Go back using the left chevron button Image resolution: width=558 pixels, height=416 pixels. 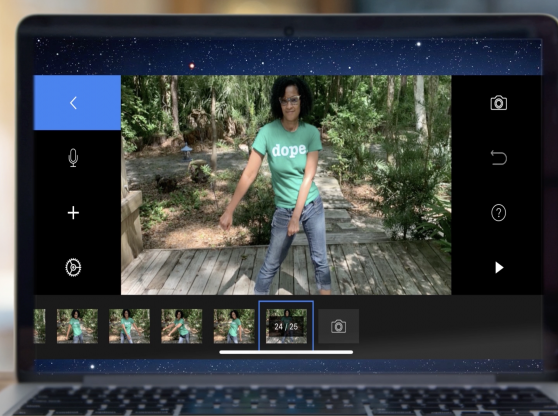click(73, 103)
